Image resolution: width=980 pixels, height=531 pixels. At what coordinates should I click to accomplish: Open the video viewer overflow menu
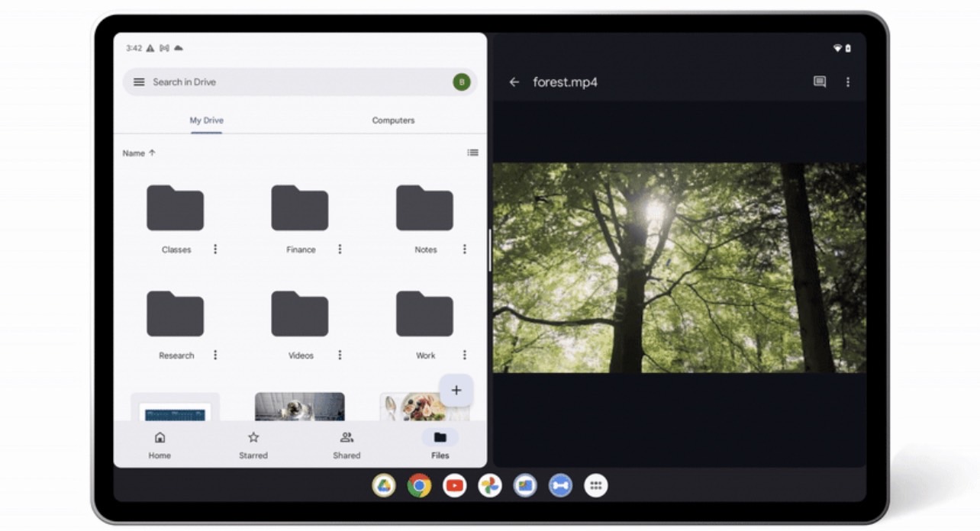[847, 82]
